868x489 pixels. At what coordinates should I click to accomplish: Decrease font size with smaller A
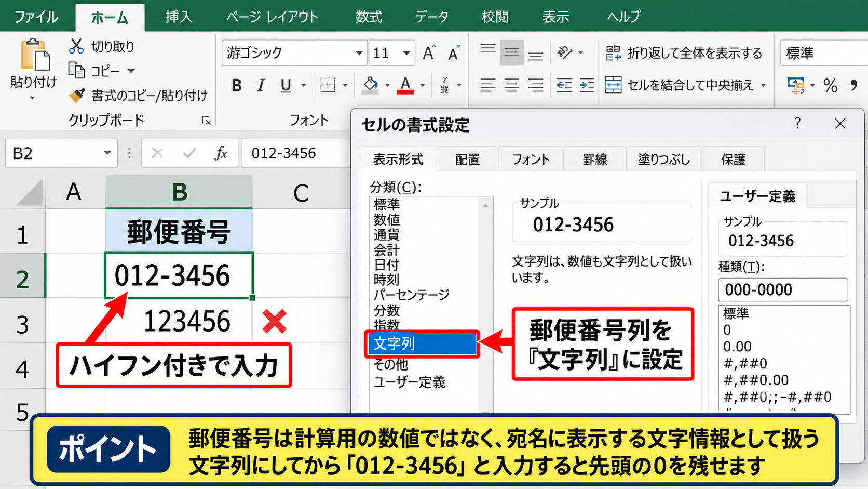[454, 52]
